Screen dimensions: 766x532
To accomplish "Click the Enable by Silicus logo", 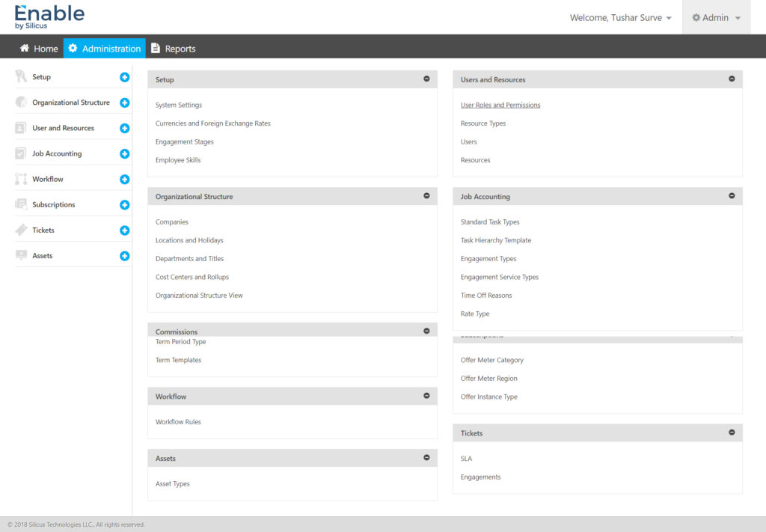I will coord(49,17).
